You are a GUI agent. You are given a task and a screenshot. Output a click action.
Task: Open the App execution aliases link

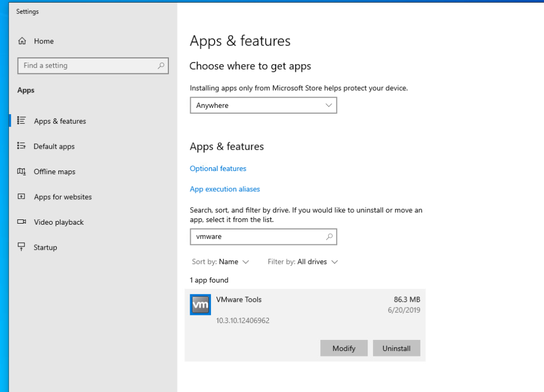coord(225,189)
